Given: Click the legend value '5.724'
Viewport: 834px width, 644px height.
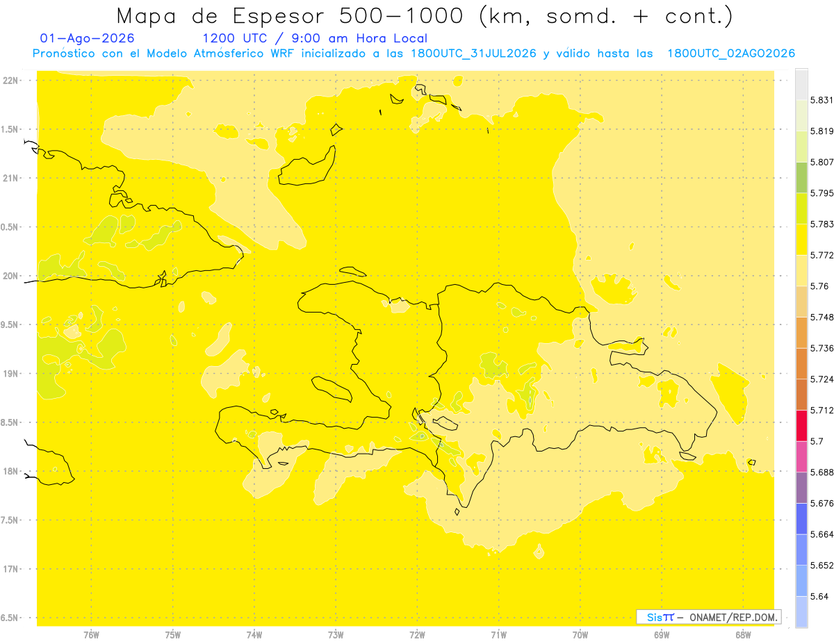Looking at the screenshot, I should (x=822, y=379).
